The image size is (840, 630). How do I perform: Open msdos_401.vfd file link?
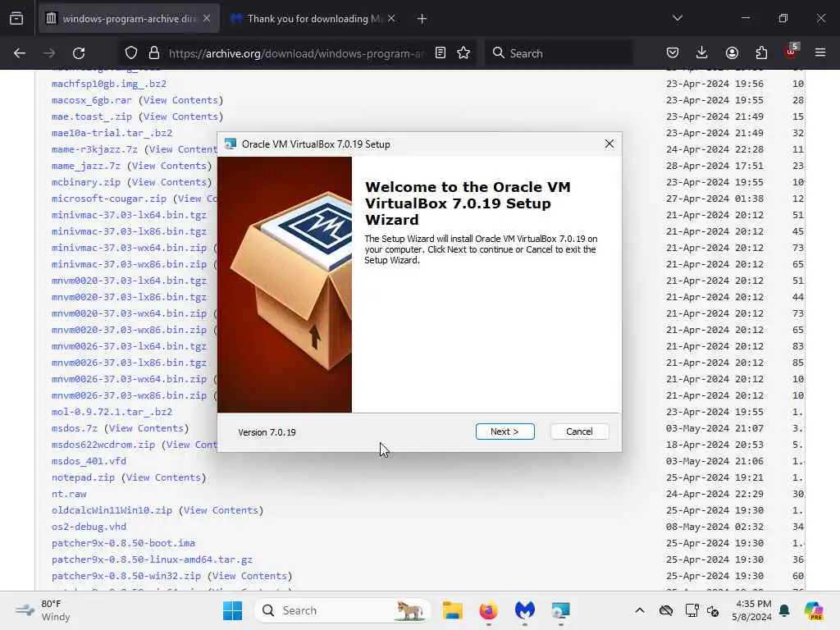pyautogui.click(x=89, y=461)
